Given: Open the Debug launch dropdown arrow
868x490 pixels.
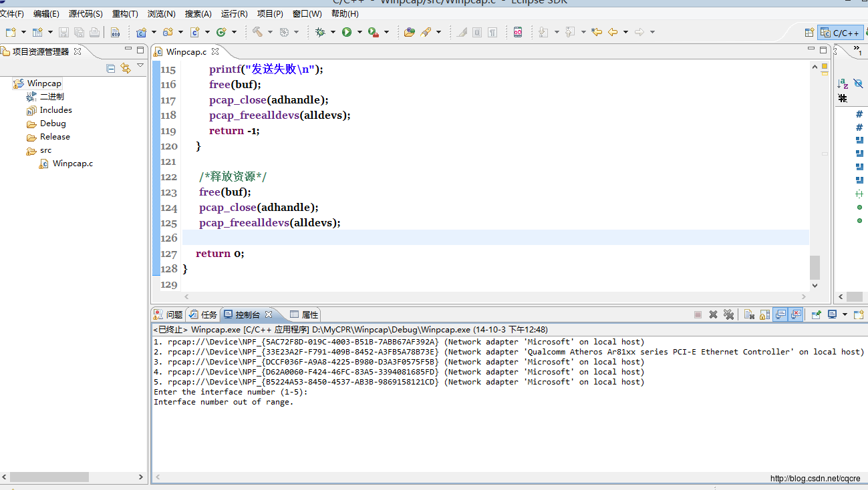Looking at the screenshot, I should [x=333, y=32].
